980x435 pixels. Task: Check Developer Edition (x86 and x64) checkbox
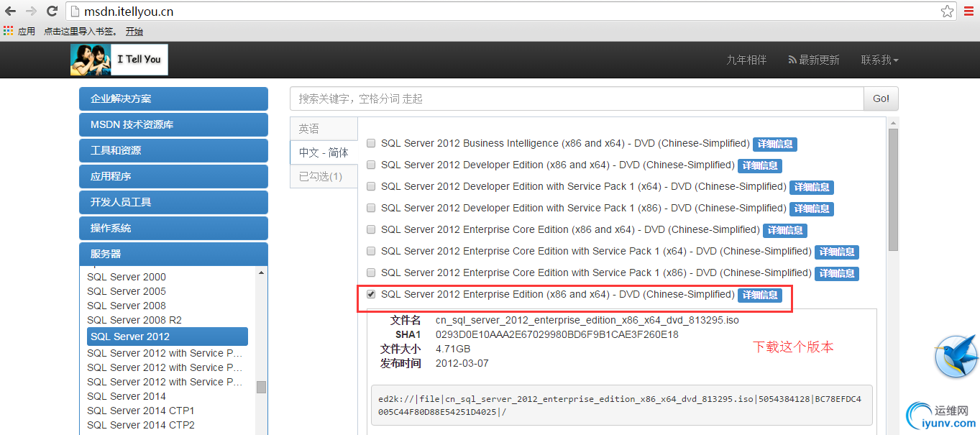pos(371,165)
